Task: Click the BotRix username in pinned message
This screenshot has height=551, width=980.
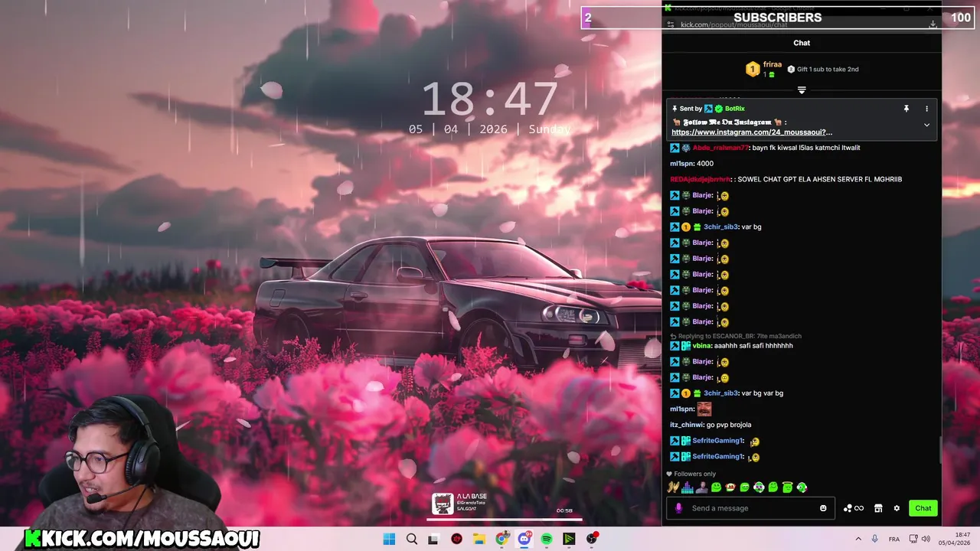Action: click(x=734, y=109)
